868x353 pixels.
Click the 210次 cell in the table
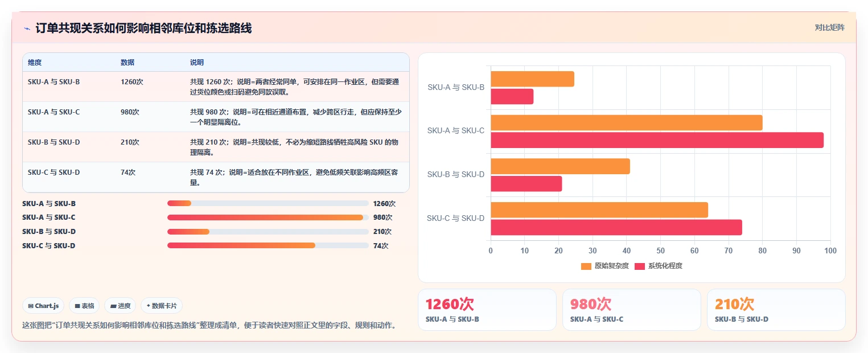[x=130, y=142]
